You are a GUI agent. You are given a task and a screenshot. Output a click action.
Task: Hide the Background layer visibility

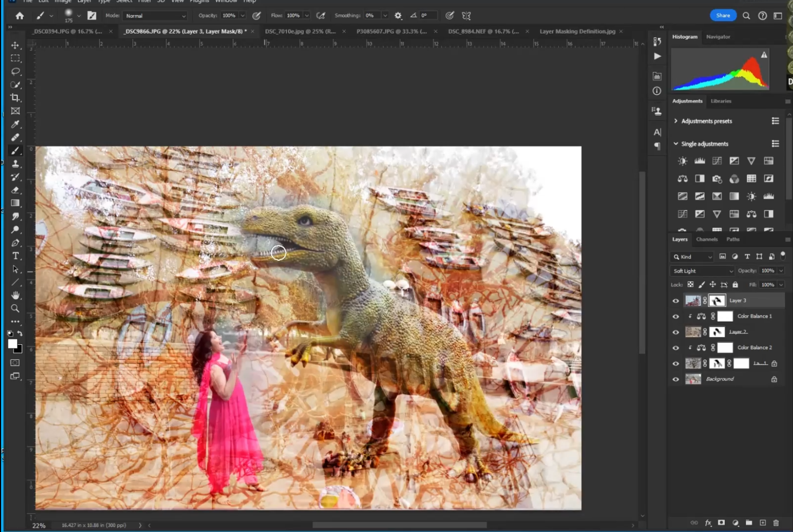(676, 379)
